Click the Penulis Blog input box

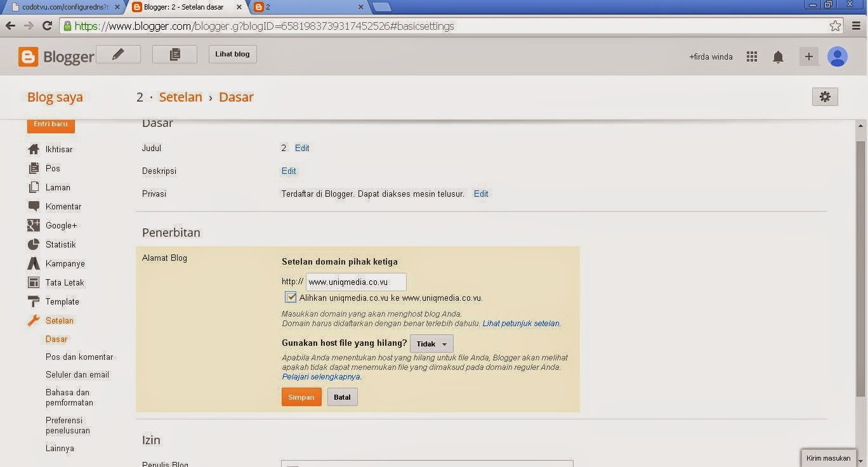click(427, 463)
